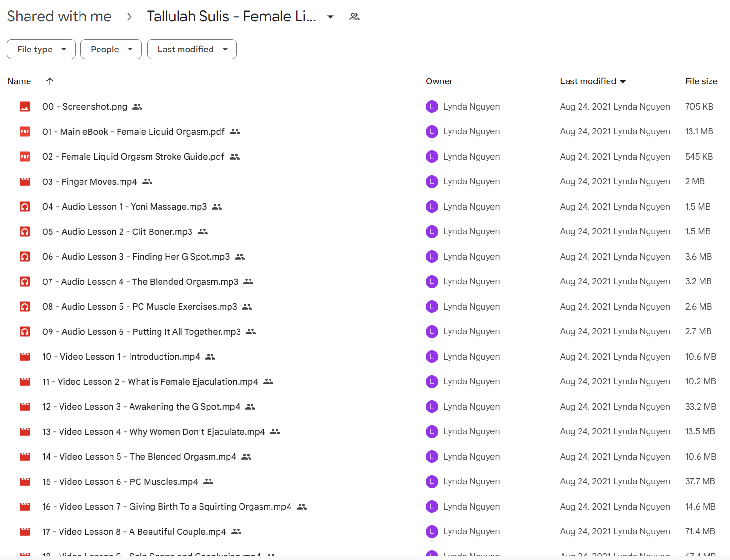
Task: Open the People filter dropdown
Action: point(111,49)
